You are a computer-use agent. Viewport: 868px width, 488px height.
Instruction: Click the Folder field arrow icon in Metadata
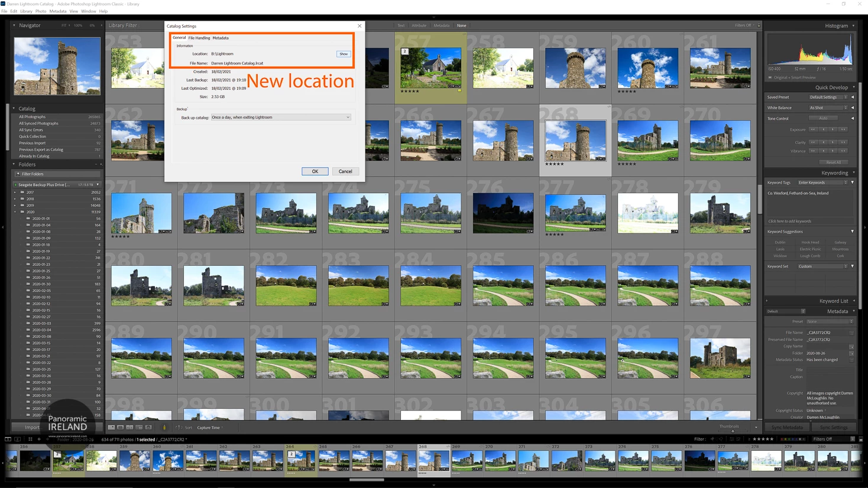pyautogui.click(x=851, y=353)
